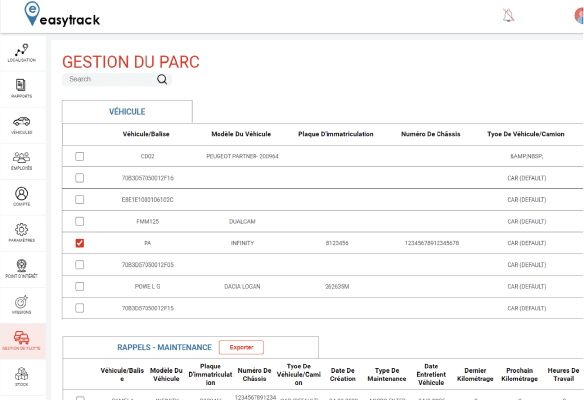Click the DUALCAM model cell
The image size is (584, 400).
click(242, 222)
